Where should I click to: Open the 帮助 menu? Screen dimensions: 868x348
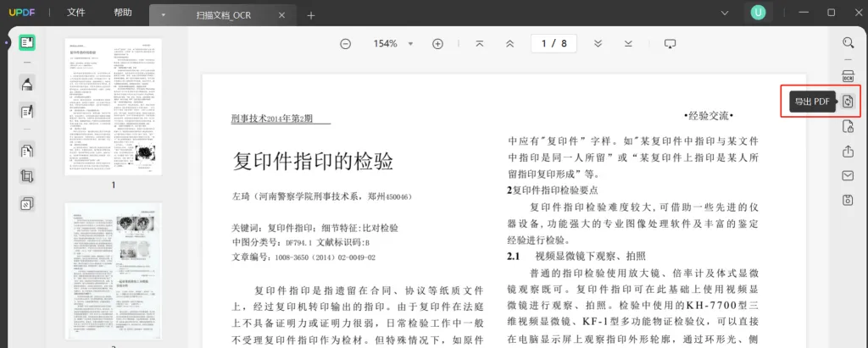[x=123, y=12]
